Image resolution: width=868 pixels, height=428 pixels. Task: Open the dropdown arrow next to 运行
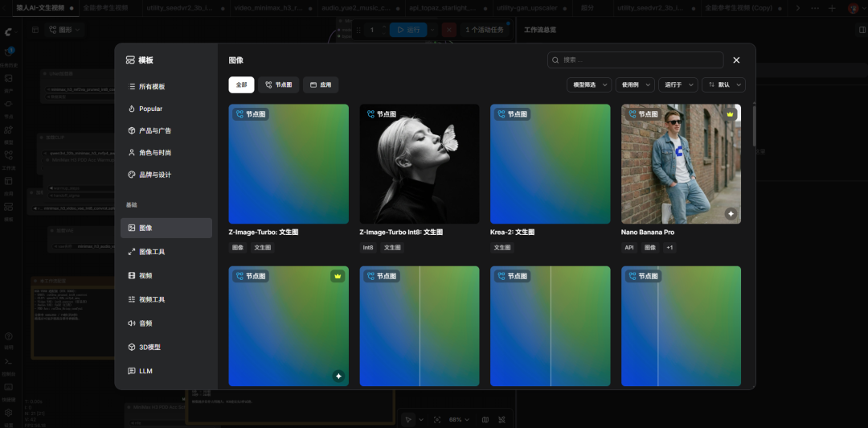click(x=432, y=30)
